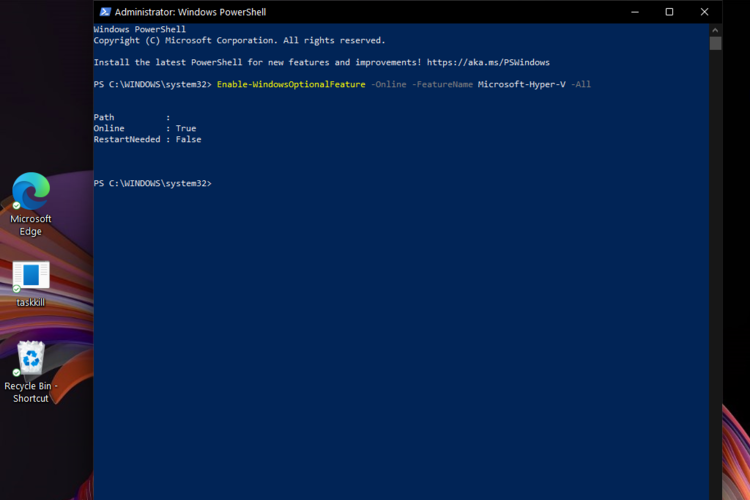Maximize the PowerShell window
Screen dimensions: 750x500
(669, 12)
